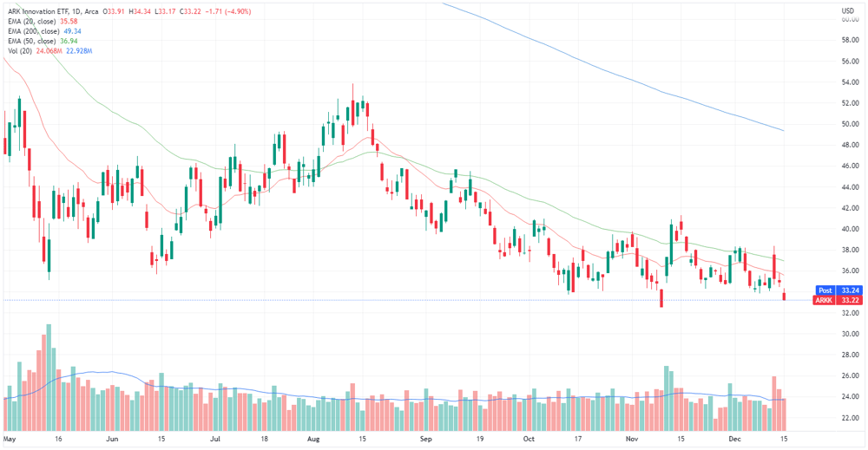Click the 20-period EMA value 35.58
868x450 pixels.
point(69,21)
